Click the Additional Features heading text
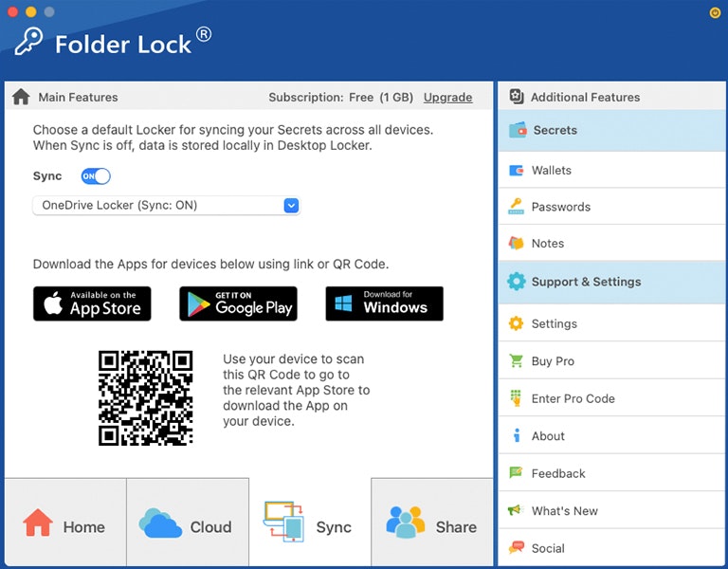Screen dimensions: 728x569 [586, 97]
